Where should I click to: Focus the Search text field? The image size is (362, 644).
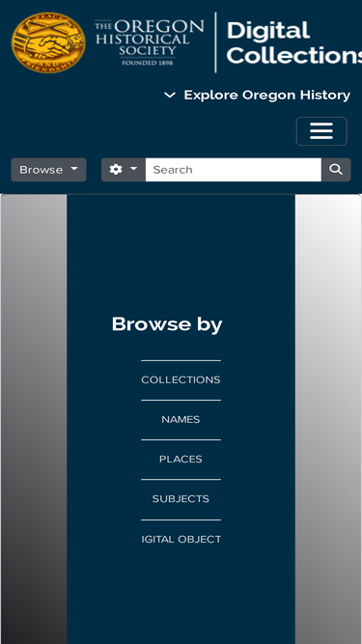233,170
